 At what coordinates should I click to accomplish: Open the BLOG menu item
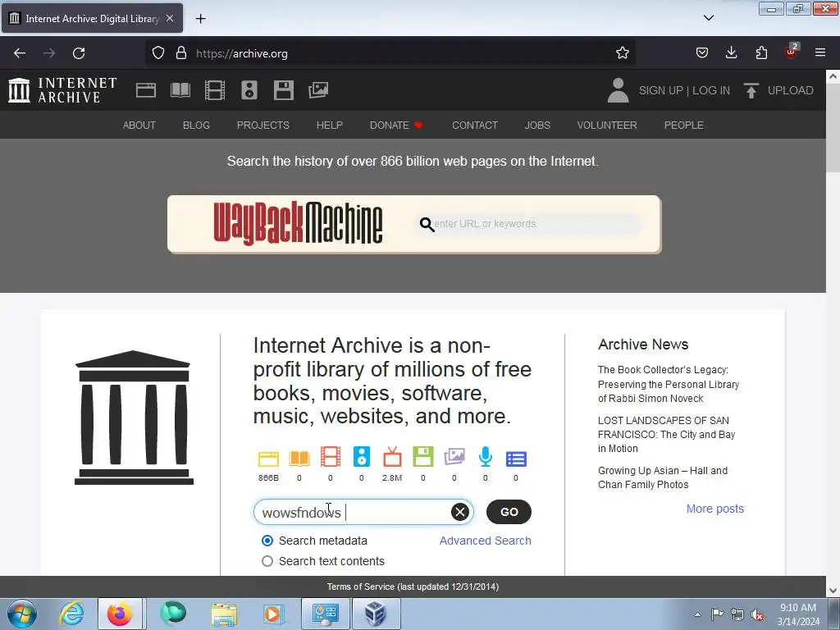point(196,125)
